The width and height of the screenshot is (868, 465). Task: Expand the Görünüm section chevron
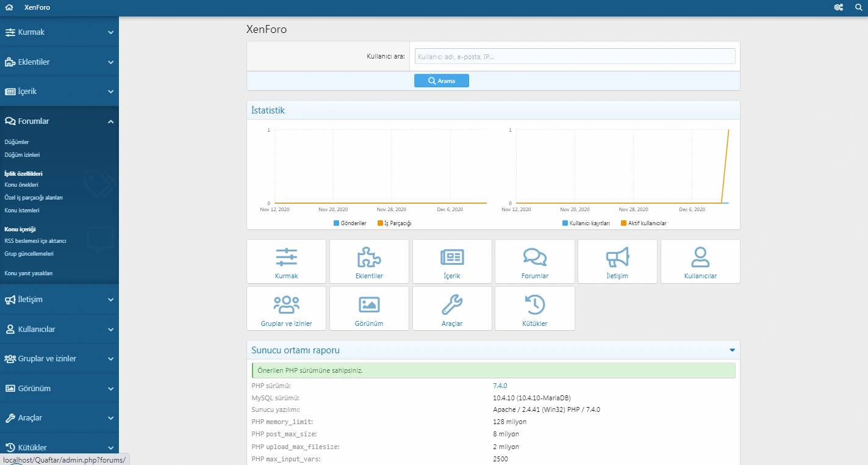(x=110, y=389)
